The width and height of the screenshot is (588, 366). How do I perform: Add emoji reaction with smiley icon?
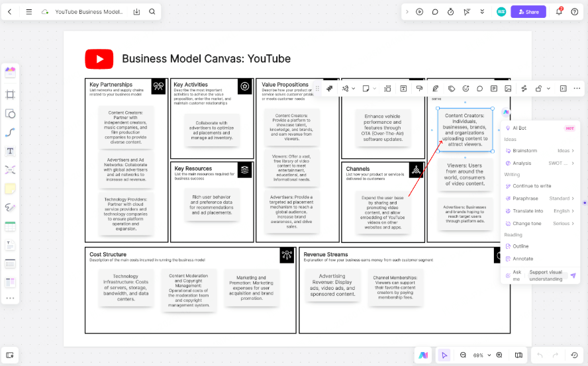465,89
